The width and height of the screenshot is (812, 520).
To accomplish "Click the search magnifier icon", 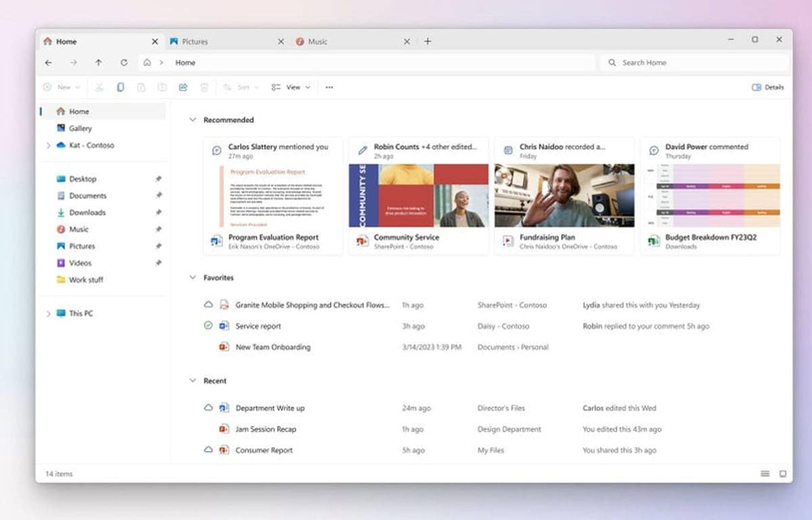I will click(x=612, y=62).
